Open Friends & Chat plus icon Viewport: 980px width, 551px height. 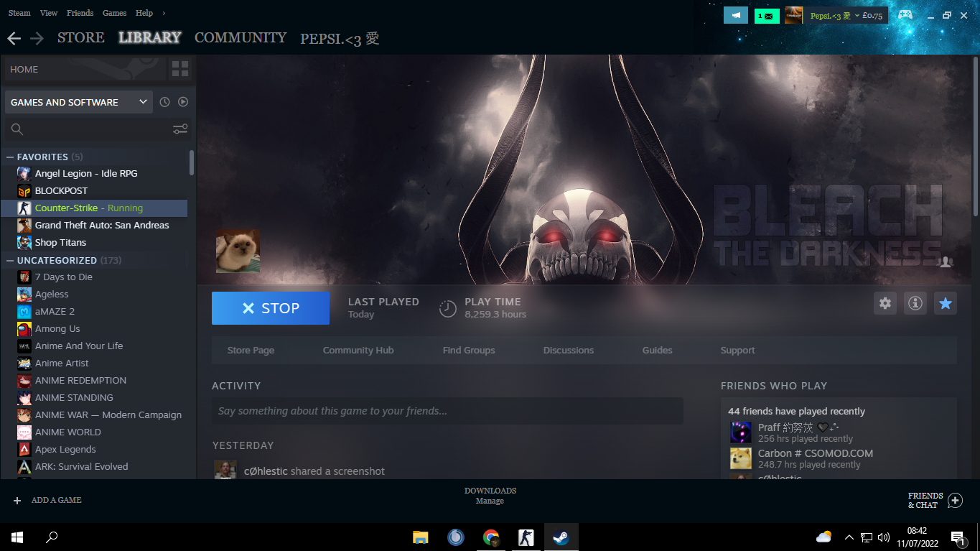tap(955, 500)
